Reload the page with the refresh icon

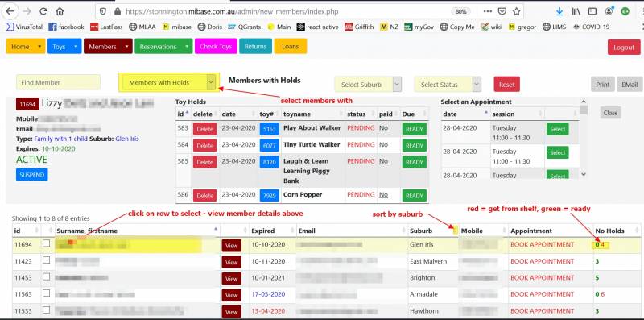coord(43,11)
